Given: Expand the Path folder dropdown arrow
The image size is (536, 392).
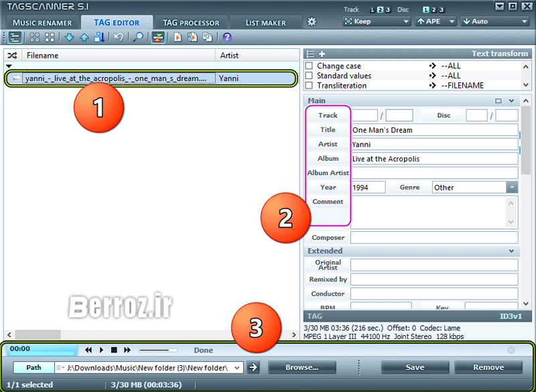Looking at the screenshot, I should [237, 368].
